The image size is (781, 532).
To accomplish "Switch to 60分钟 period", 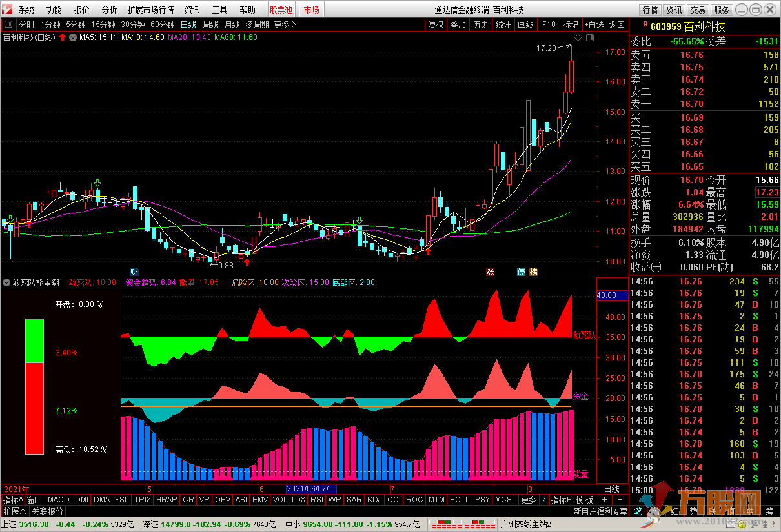I will point(163,25).
